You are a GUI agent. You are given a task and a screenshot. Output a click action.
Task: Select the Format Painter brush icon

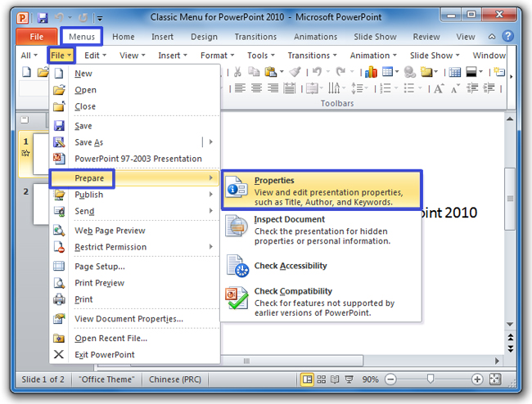click(x=295, y=72)
